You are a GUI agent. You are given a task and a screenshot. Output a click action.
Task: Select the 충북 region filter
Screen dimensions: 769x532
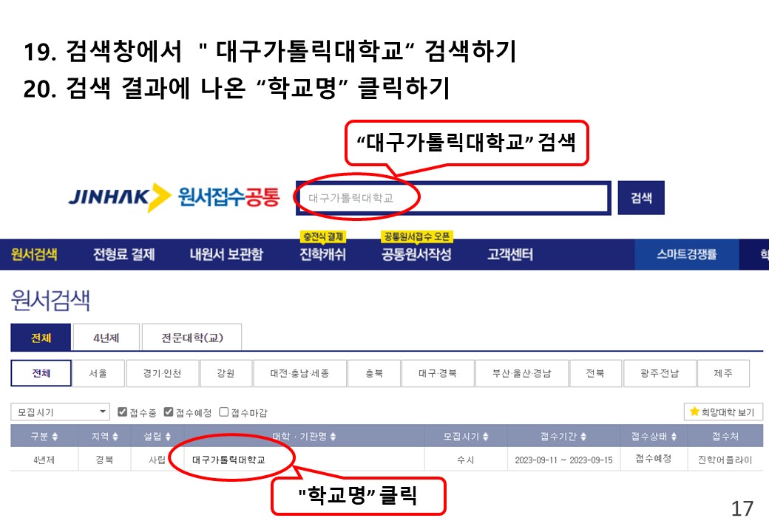[x=373, y=373]
